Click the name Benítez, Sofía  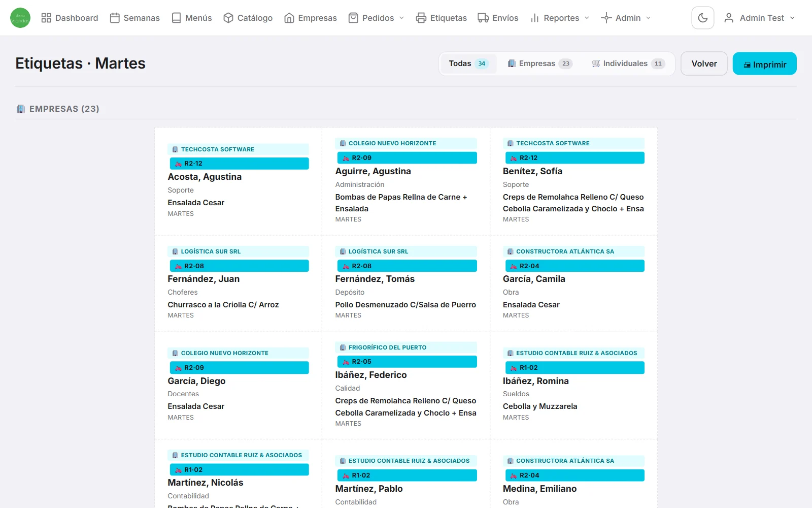tap(532, 171)
